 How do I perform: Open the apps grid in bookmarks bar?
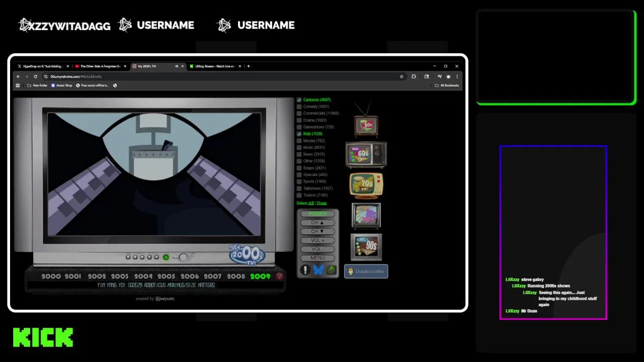click(x=18, y=85)
